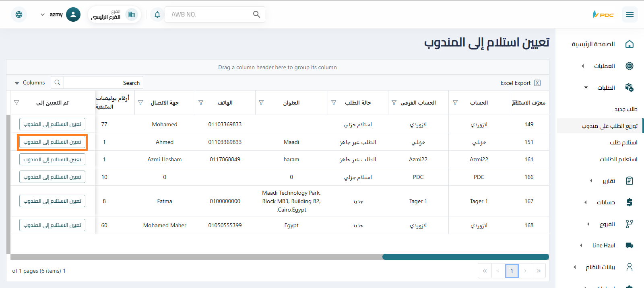Screen dimensions: 644x288
Task: Click the حسابات dollar icon
Action: coord(630,202)
